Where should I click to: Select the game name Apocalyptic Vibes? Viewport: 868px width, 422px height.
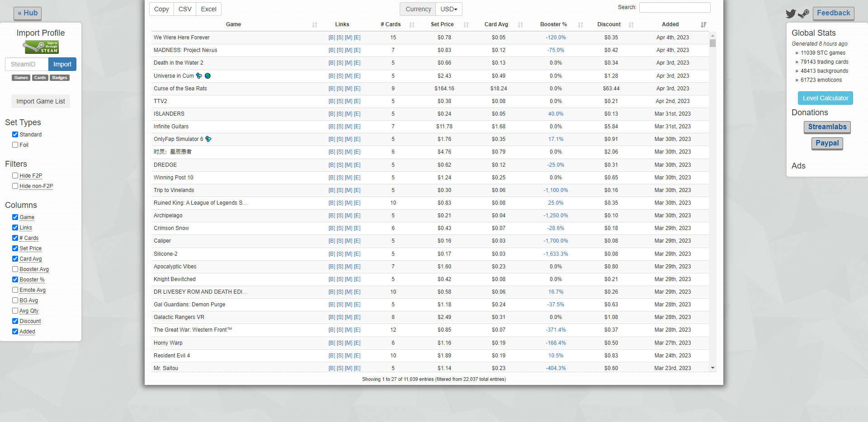(x=175, y=267)
